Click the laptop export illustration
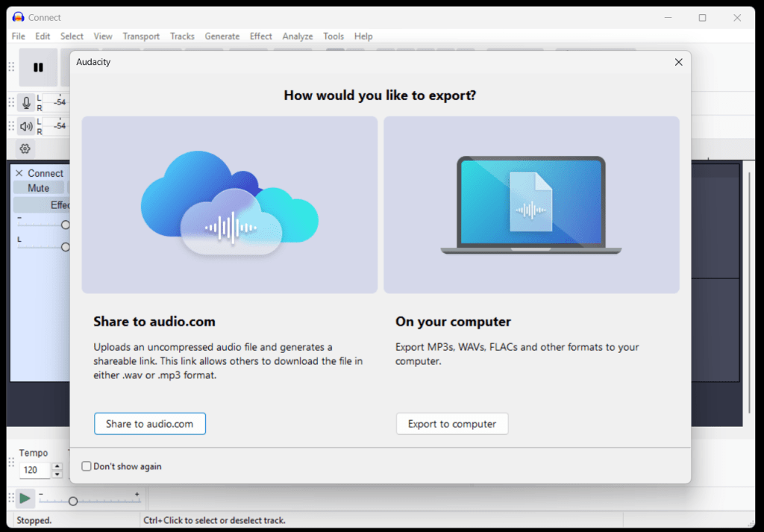Screen dimensions: 764x532 531,204
